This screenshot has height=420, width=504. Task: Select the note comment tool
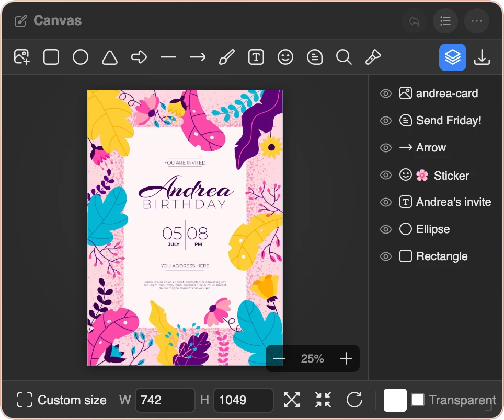tap(315, 57)
